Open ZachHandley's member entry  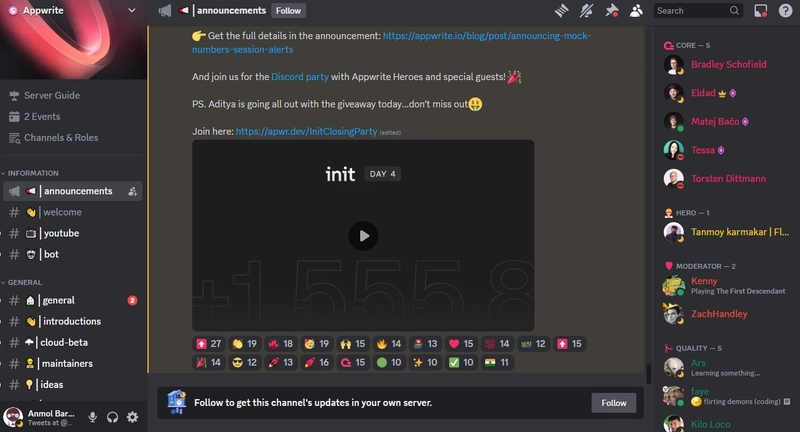pos(728,314)
